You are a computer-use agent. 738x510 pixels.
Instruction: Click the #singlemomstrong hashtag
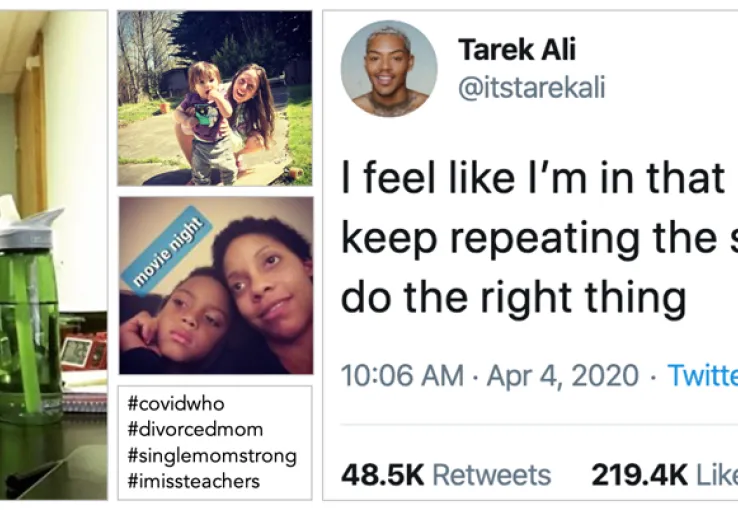click(212, 456)
